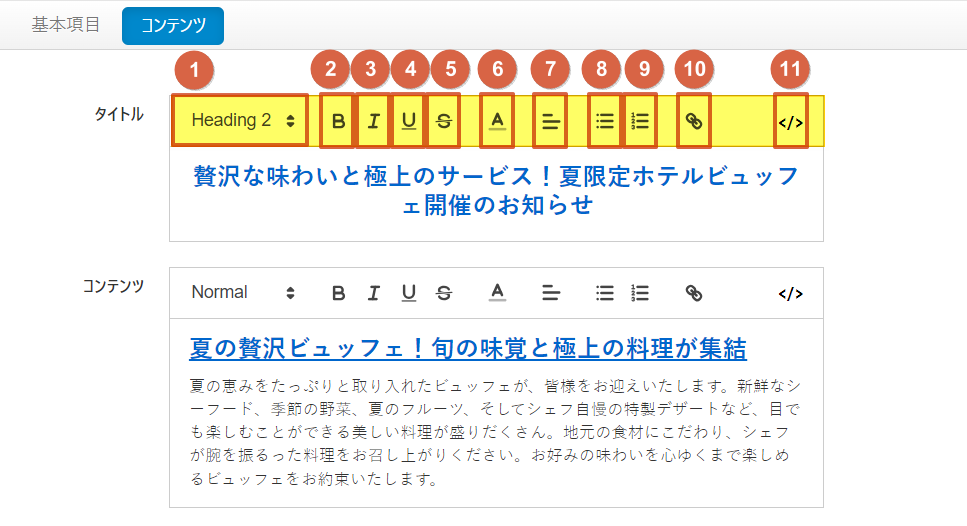967x526 pixels.
Task: Toggle bold in the content editor toolbar
Action: [338, 293]
